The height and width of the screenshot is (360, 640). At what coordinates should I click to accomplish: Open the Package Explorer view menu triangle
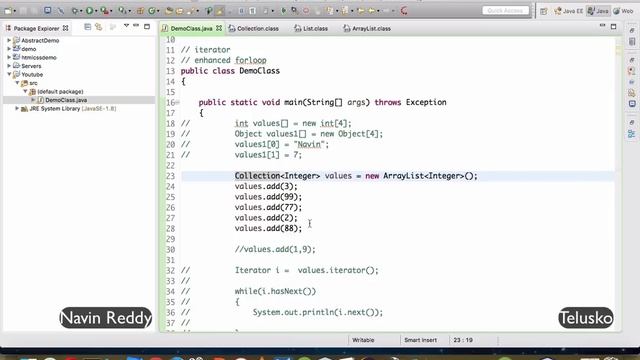pyautogui.click(x=126, y=26)
